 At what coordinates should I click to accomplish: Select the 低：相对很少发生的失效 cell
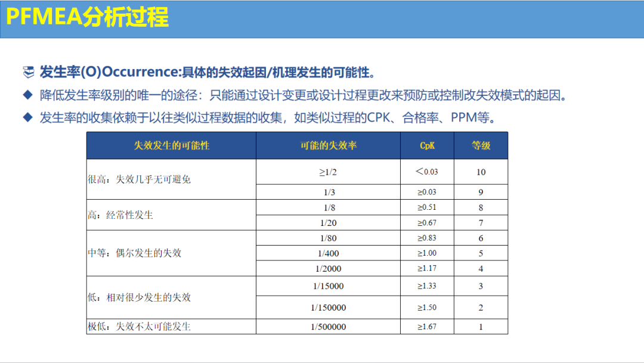point(140,297)
